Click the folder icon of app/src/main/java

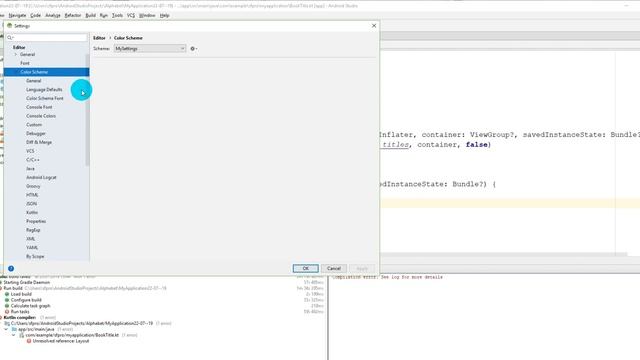14,329
